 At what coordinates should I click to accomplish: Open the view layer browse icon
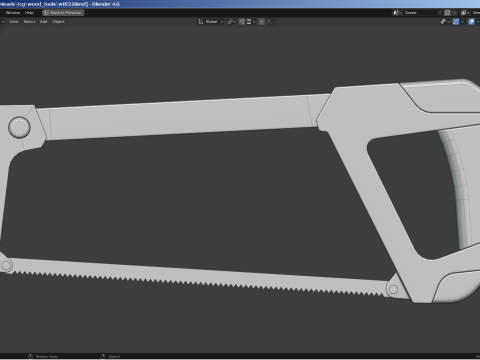[465, 13]
